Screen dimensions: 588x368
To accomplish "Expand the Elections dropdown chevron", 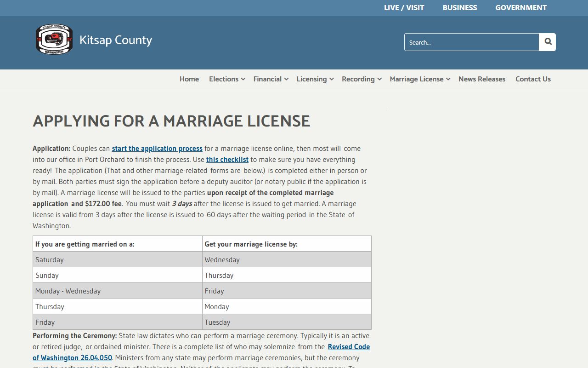I will pyautogui.click(x=243, y=79).
